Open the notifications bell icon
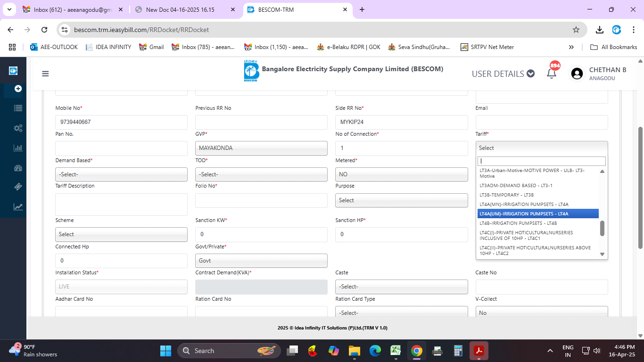Viewport: 644px width, 362px height. click(x=551, y=74)
